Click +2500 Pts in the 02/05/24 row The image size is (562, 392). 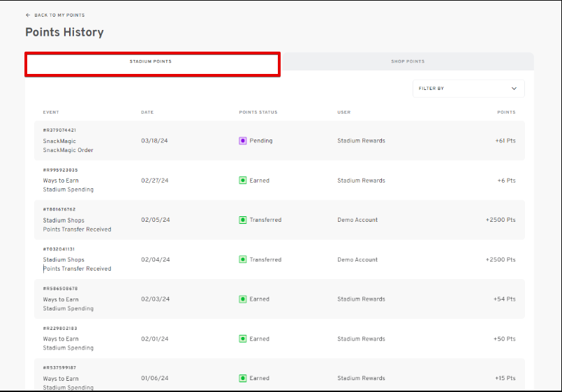point(501,220)
